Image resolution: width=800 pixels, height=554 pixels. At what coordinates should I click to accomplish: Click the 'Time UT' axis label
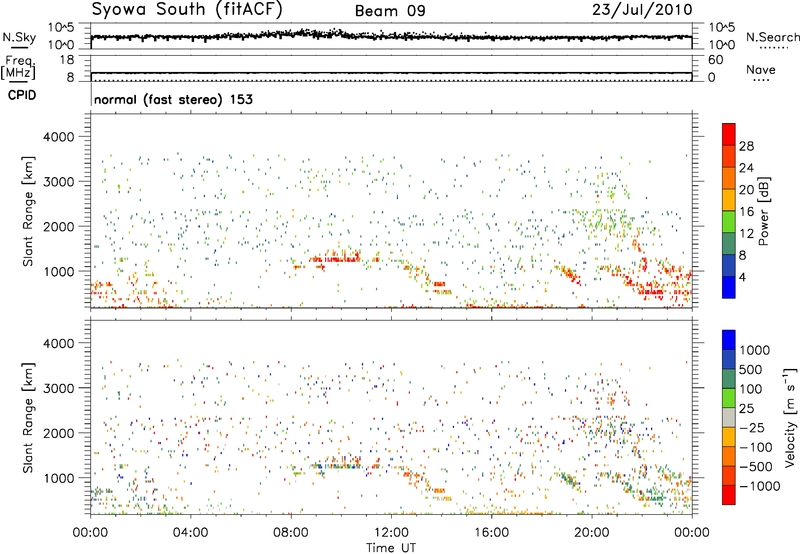coord(390,548)
